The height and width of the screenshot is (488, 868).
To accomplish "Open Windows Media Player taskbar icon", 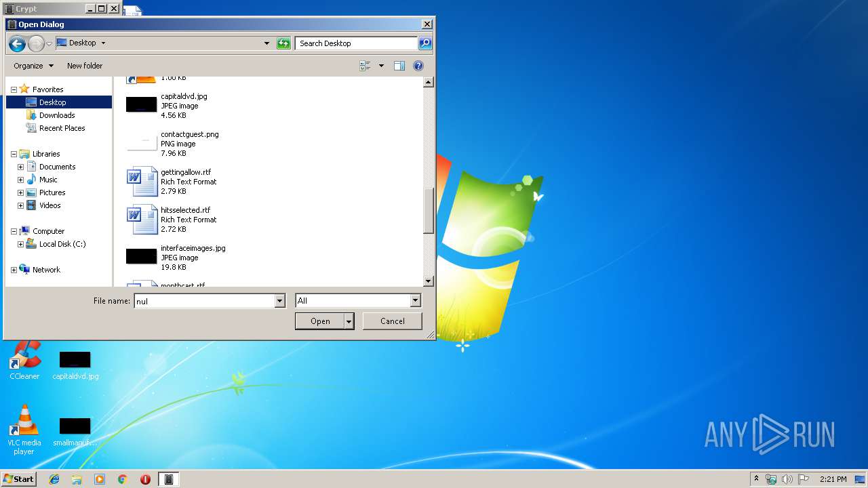I will (x=100, y=479).
